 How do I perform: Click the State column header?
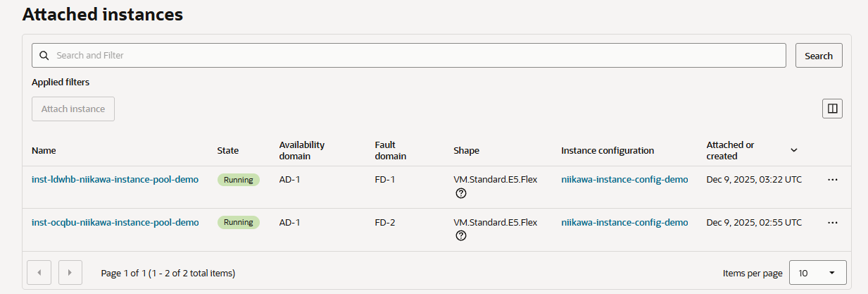[x=227, y=150]
